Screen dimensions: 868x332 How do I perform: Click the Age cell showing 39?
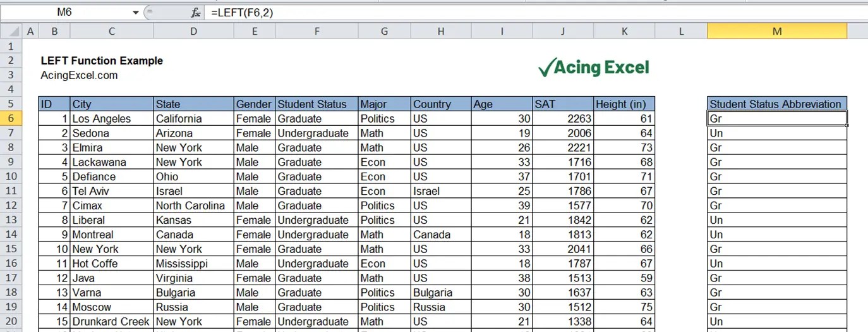click(502, 206)
